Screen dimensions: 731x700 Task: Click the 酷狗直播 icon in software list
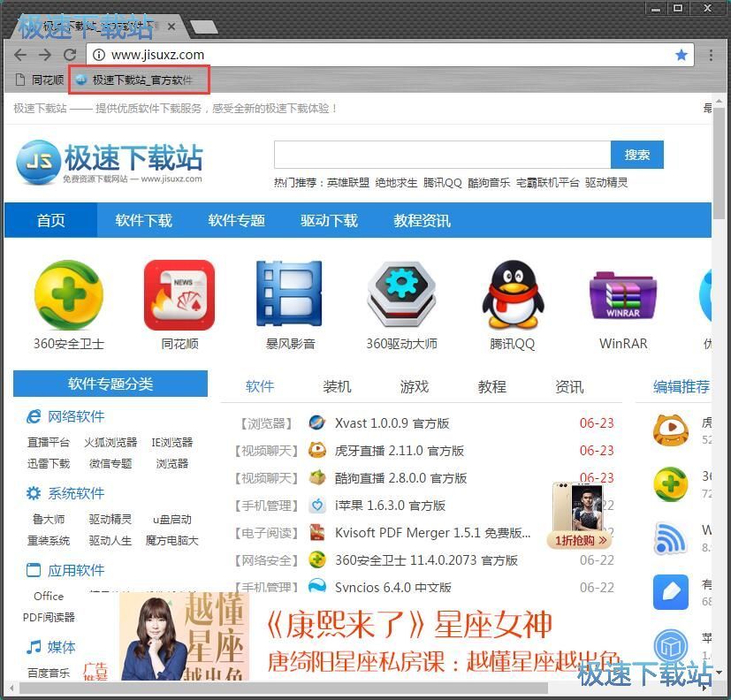click(317, 477)
